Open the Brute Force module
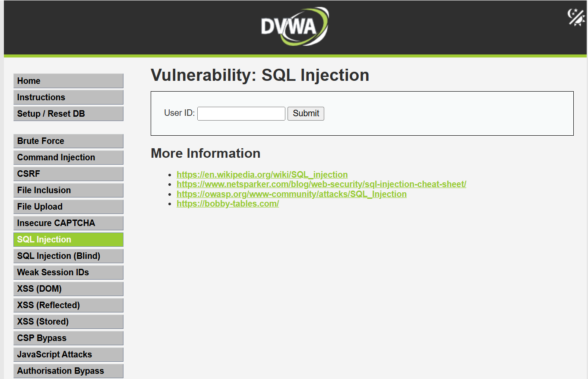588x379 pixels. [x=68, y=141]
